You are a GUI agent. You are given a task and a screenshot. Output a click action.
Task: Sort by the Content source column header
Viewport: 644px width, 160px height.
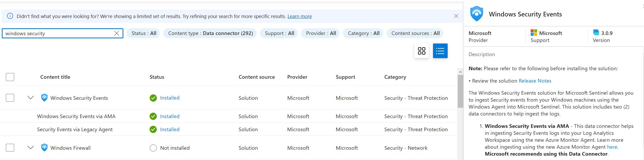[x=256, y=77]
